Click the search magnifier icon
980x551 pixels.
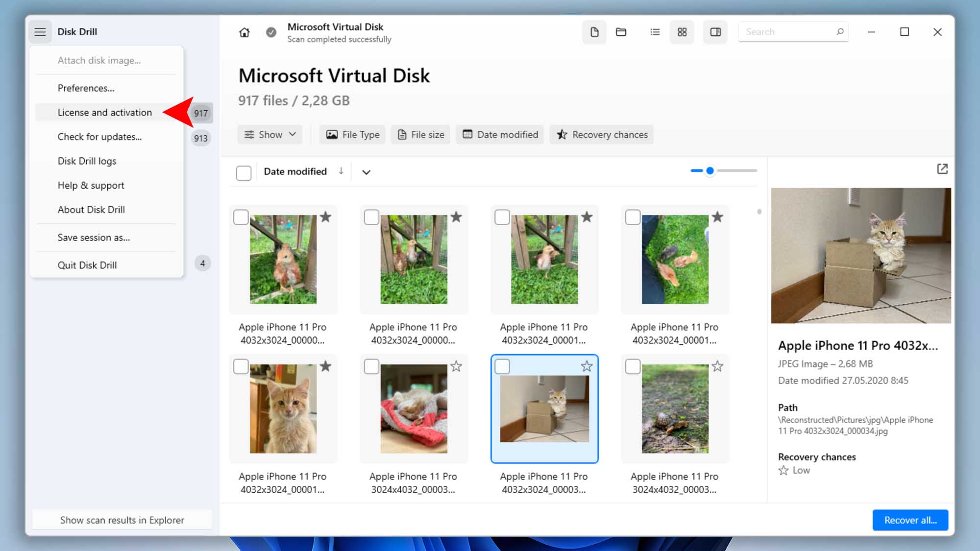pos(840,32)
